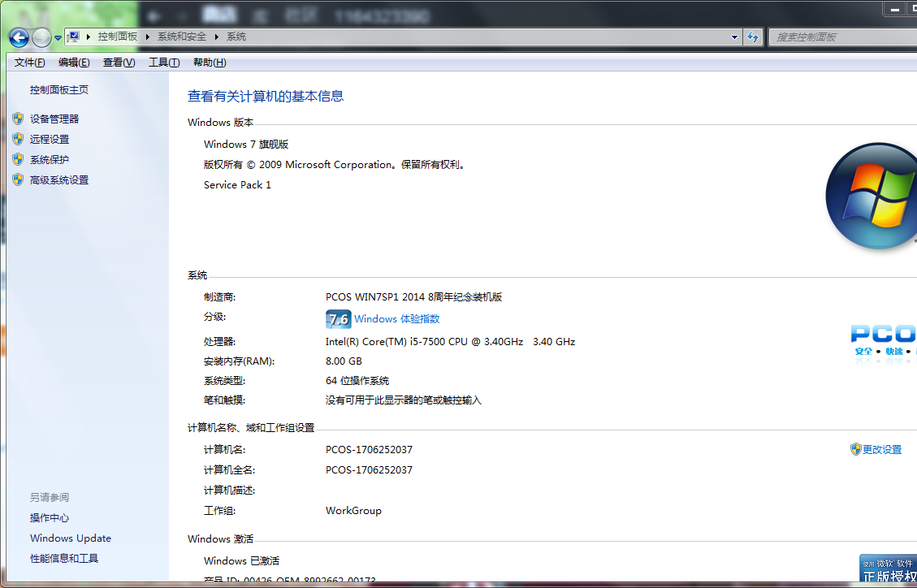Click the refresh button next to address bar
Image resolution: width=917 pixels, height=588 pixels.
click(753, 37)
